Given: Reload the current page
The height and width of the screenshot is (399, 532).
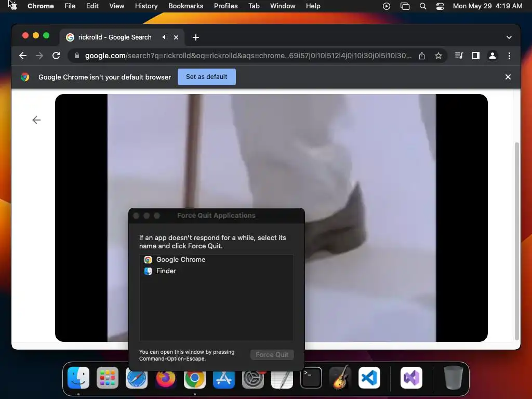Looking at the screenshot, I should click(56, 56).
